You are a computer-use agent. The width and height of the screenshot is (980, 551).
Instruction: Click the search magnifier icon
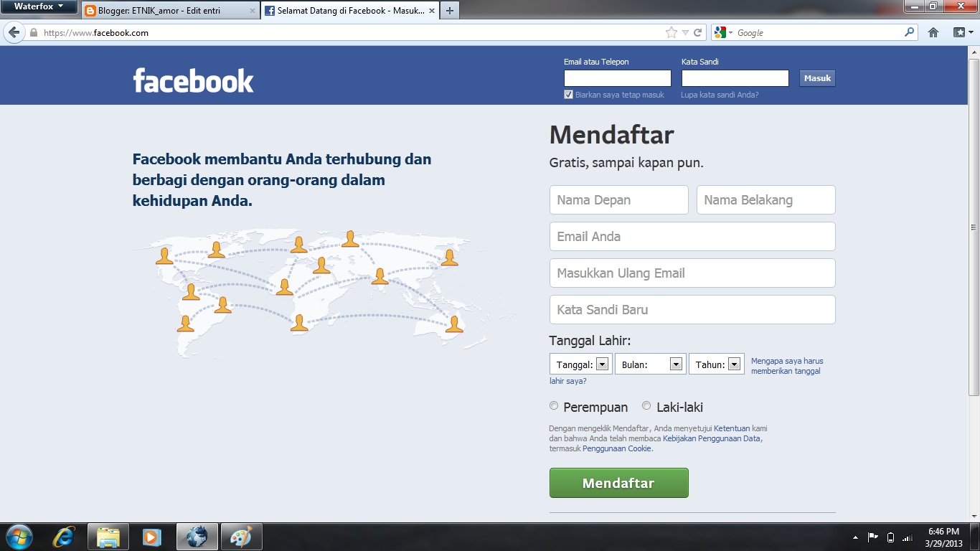[910, 32]
